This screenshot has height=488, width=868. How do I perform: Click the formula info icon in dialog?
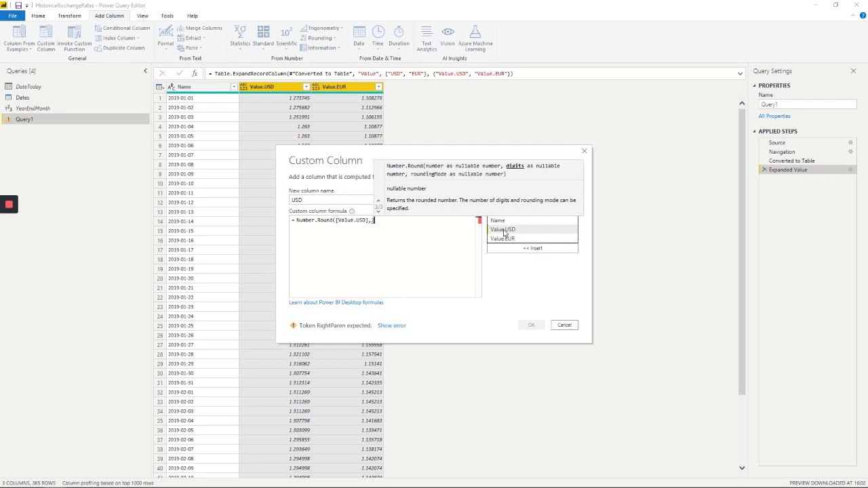(351, 211)
